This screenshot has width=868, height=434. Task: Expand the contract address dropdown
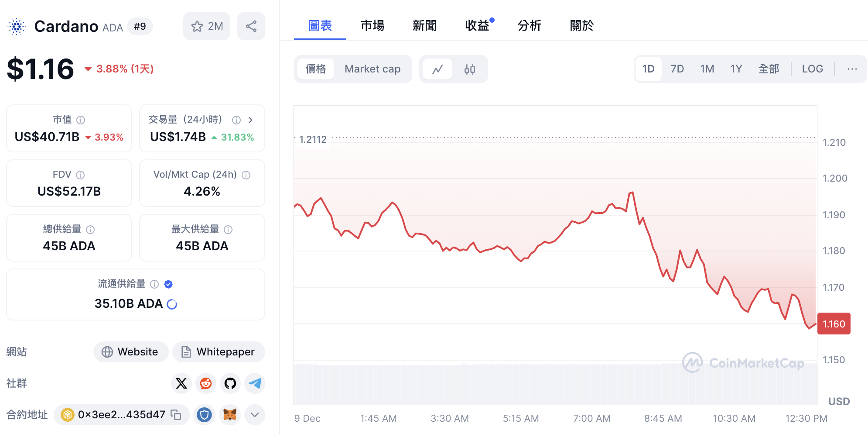point(255,415)
